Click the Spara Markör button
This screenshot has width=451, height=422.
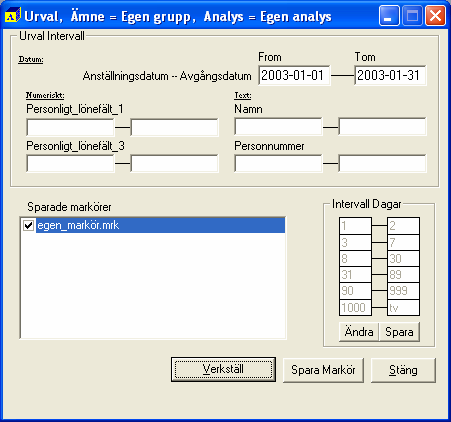[323, 370]
